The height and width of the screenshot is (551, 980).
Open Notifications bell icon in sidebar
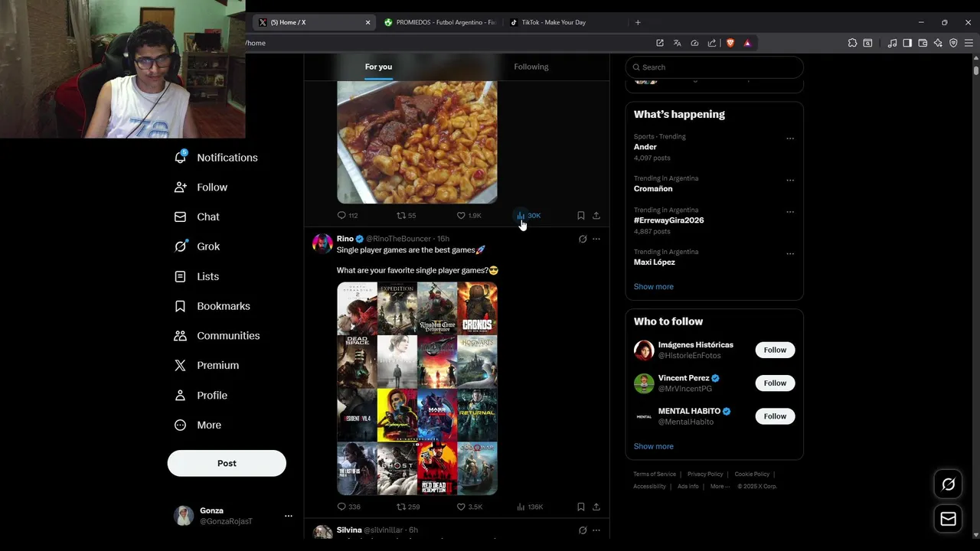pyautogui.click(x=181, y=157)
